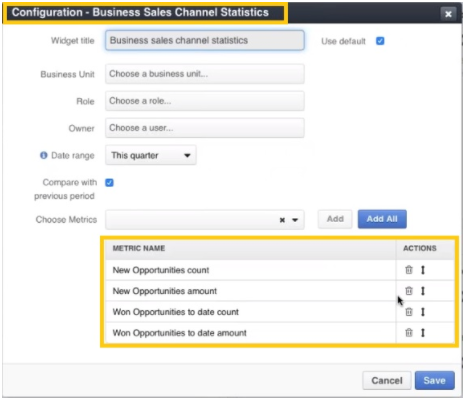Delete Won Opportunities to date amount metric
The image size is (465, 400).
point(409,332)
